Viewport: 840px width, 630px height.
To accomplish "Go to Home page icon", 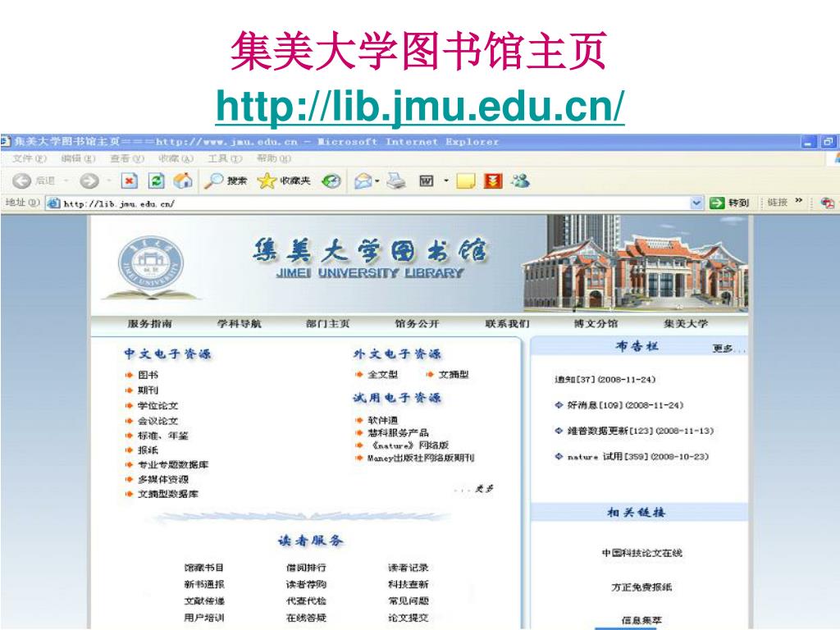I will (x=183, y=180).
